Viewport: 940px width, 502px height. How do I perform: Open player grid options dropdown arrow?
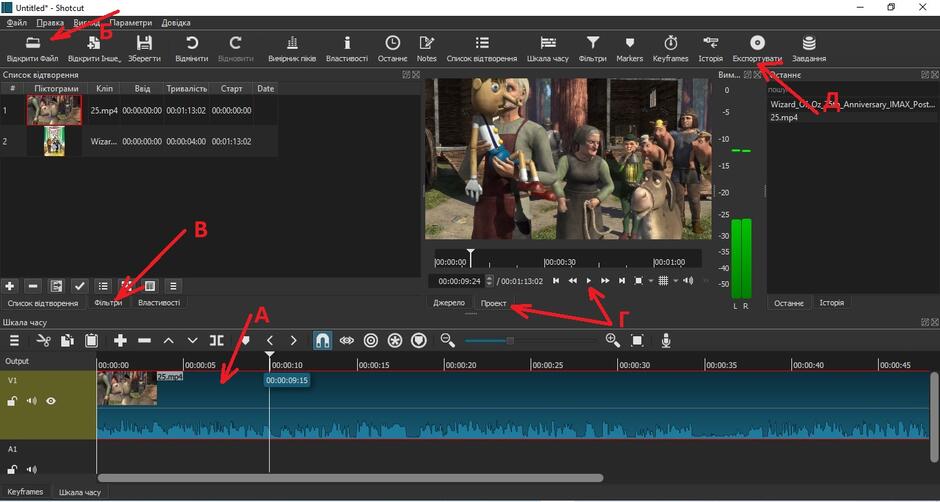(x=676, y=281)
